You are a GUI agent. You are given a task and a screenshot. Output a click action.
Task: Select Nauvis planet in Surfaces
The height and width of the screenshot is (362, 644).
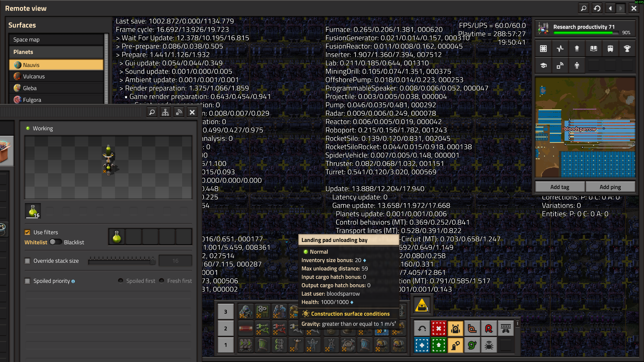[x=56, y=65]
